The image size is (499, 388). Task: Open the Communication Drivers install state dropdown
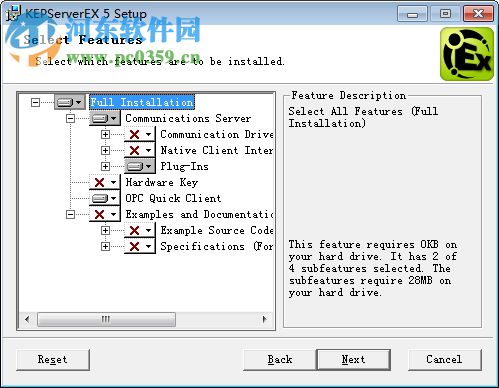tap(140, 134)
